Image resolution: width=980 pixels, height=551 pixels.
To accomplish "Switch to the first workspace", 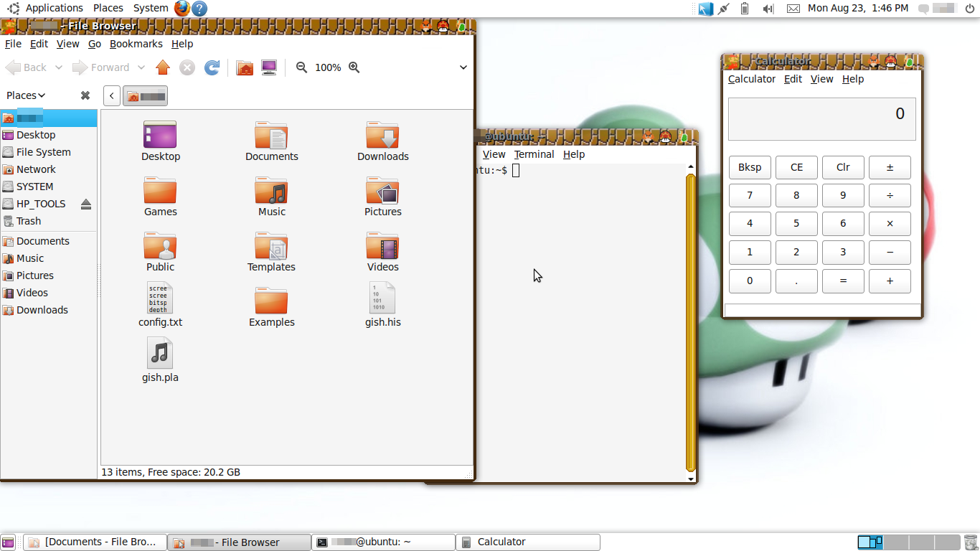I will tap(870, 542).
